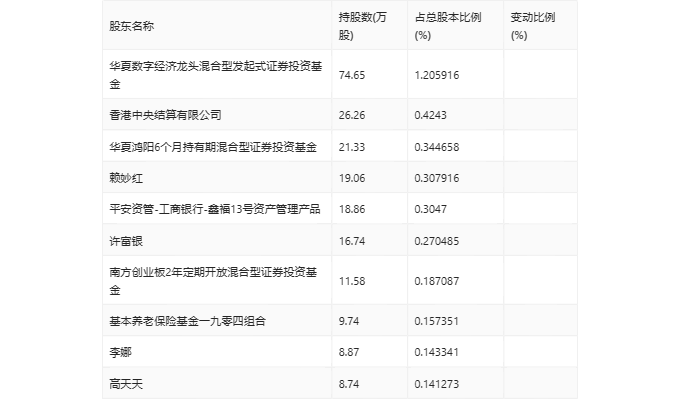Viewport: 680px width, 399px height.
Task: Click the 变动比例(%) column header
Action: click(533, 26)
